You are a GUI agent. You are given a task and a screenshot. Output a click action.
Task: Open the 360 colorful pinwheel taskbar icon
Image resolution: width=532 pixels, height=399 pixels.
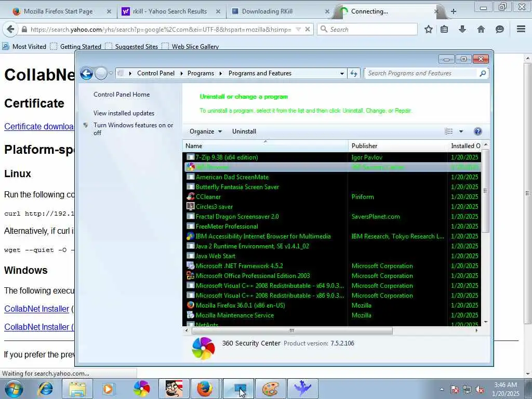(x=141, y=389)
